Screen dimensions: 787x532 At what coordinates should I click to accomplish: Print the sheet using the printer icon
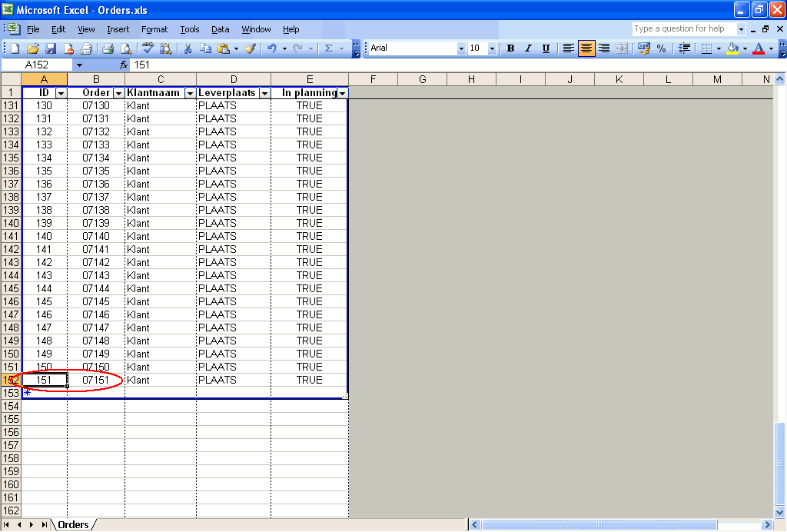click(108, 48)
